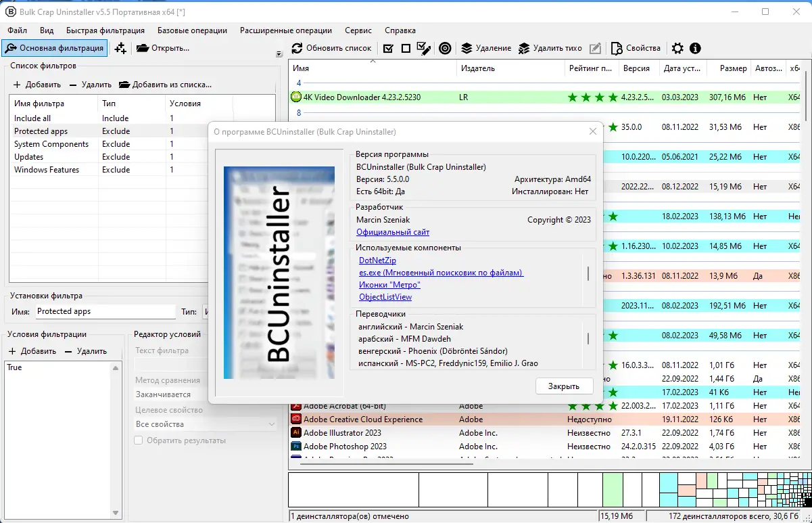
Task: Click the circular info icon on the toolbar
Action: coord(695,48)
